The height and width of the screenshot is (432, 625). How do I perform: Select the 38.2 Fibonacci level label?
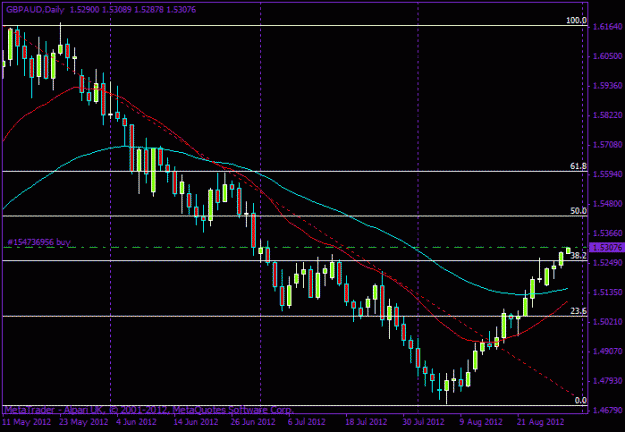click(578, 255)
